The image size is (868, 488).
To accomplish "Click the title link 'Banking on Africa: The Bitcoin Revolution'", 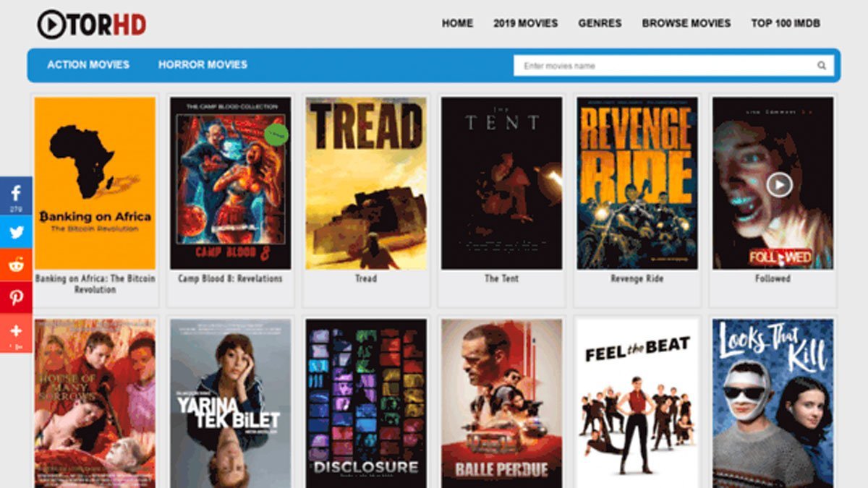I will pyautogui.click(x=95, y=283).
